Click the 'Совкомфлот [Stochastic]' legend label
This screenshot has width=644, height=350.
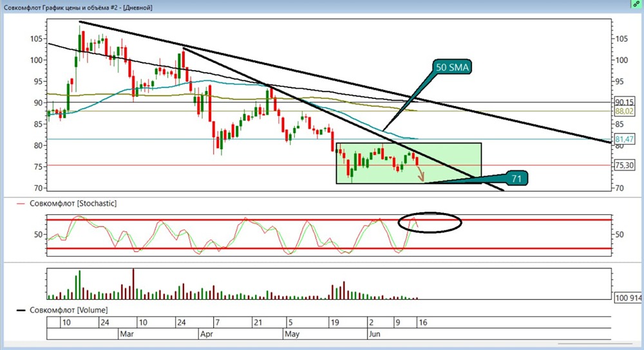pyautogui.click(x=73, y=203)
